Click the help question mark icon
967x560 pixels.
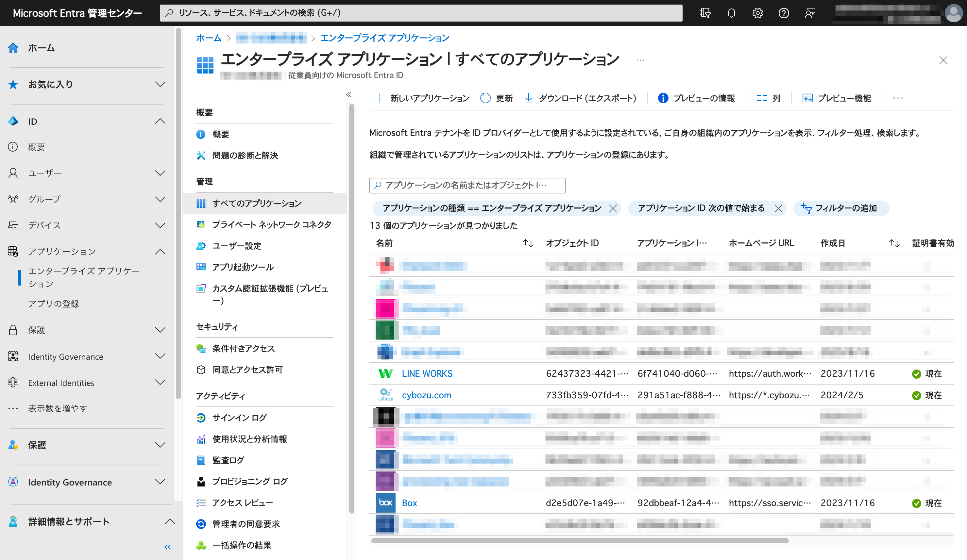[784, 13]
